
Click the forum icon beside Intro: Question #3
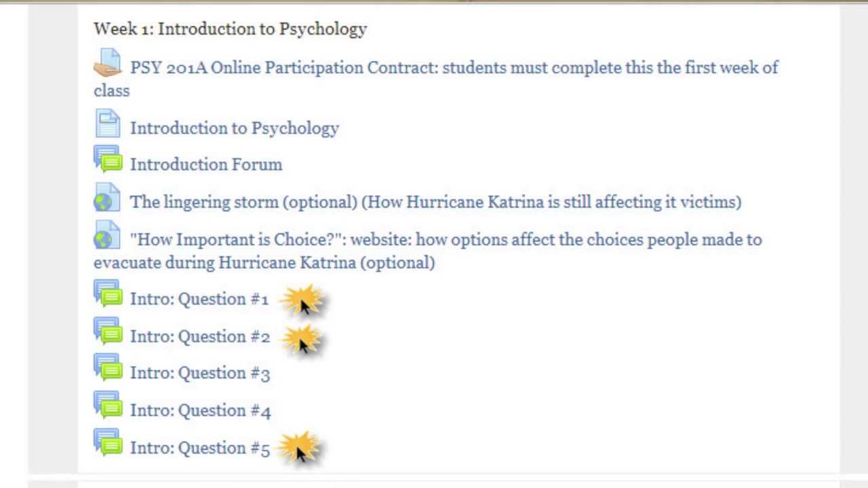(107, 369)
